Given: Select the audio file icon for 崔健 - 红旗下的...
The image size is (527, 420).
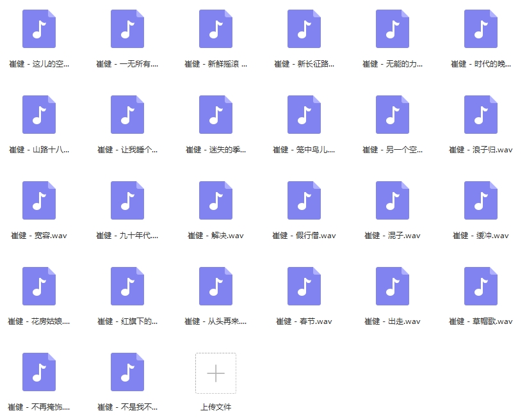Looking at the screenshot, I should pos(127,286).
